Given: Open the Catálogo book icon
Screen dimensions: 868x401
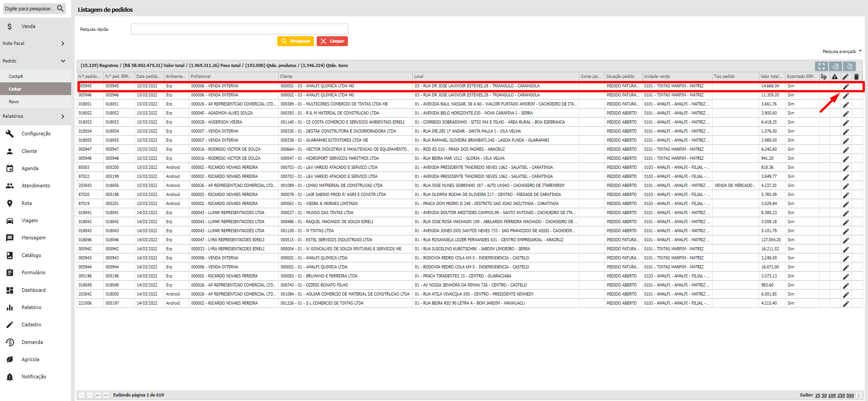Looking at the screenshot, I should [x=10, y=255].
